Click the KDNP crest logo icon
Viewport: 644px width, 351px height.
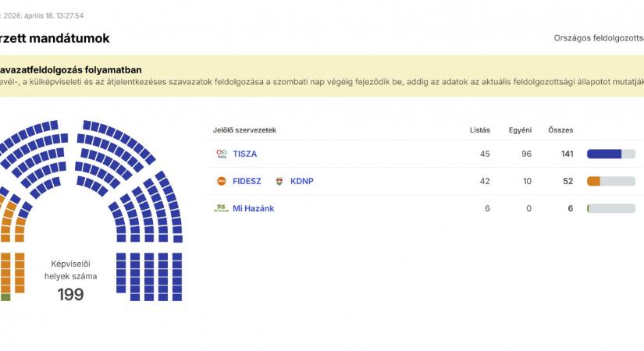(279, 181)
